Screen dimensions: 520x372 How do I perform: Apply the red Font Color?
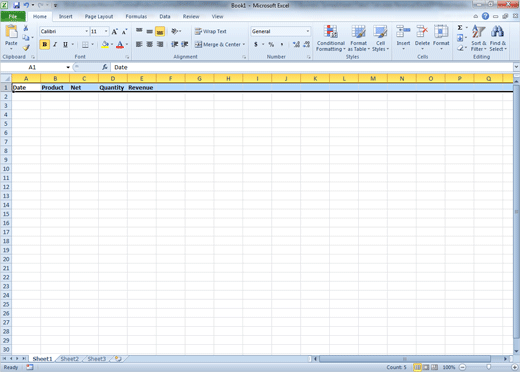click(x=120, y=44)
